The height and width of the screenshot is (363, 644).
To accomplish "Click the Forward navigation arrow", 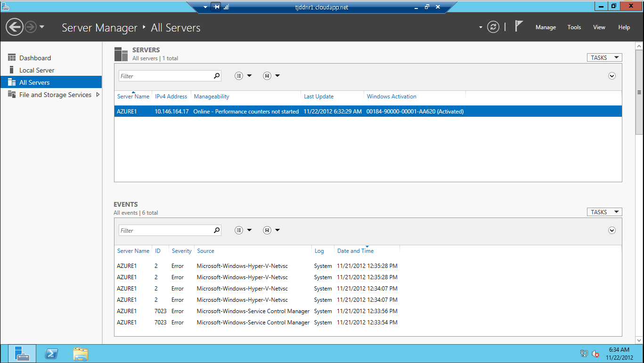I will click(x=31, y=27).
